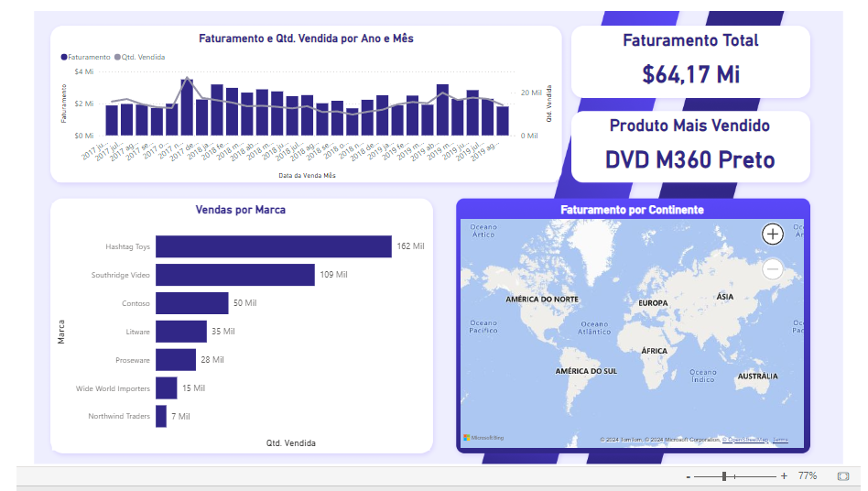
Task: Click the page zoom slider handle
Action: pos(724,476)
